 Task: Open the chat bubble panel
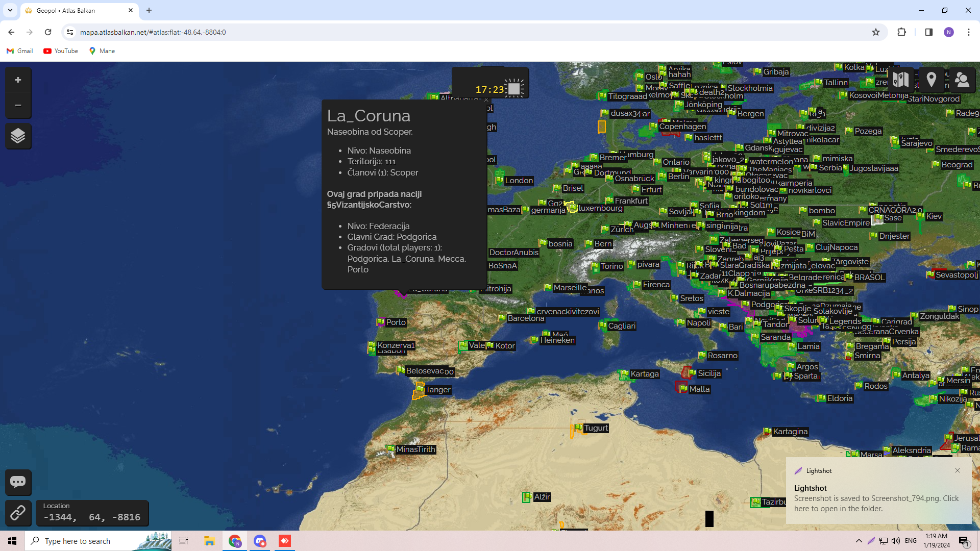coord(18,482)
